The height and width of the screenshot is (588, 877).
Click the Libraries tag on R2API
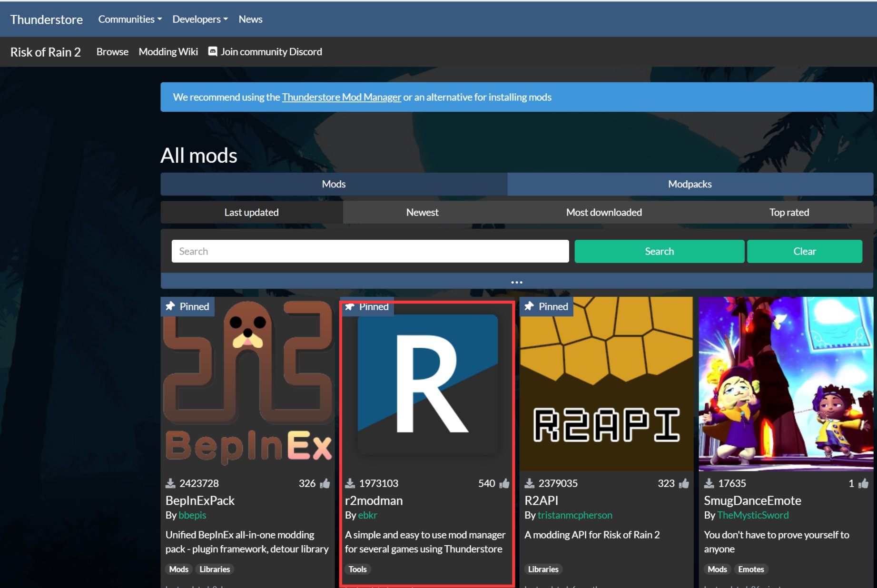click(543, 569)
